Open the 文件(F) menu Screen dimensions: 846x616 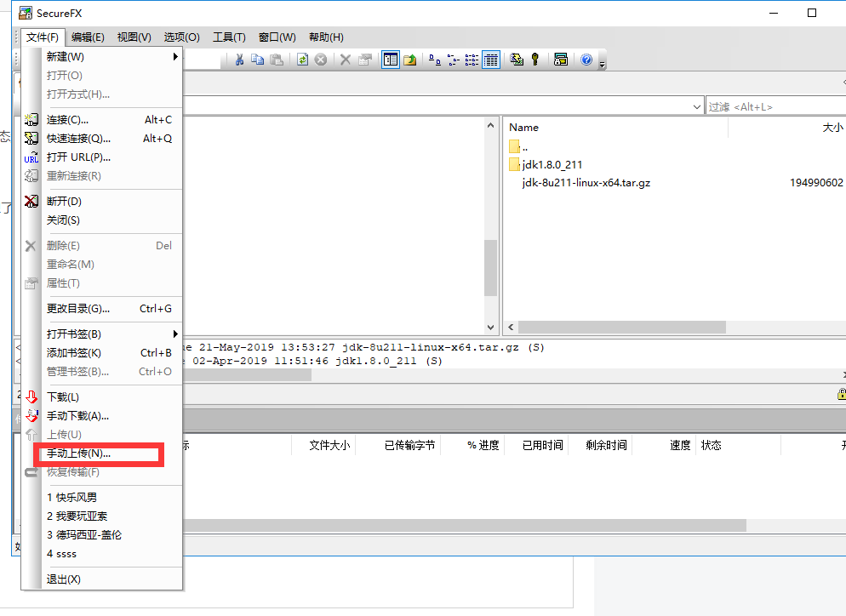click(x=42, y=37)
